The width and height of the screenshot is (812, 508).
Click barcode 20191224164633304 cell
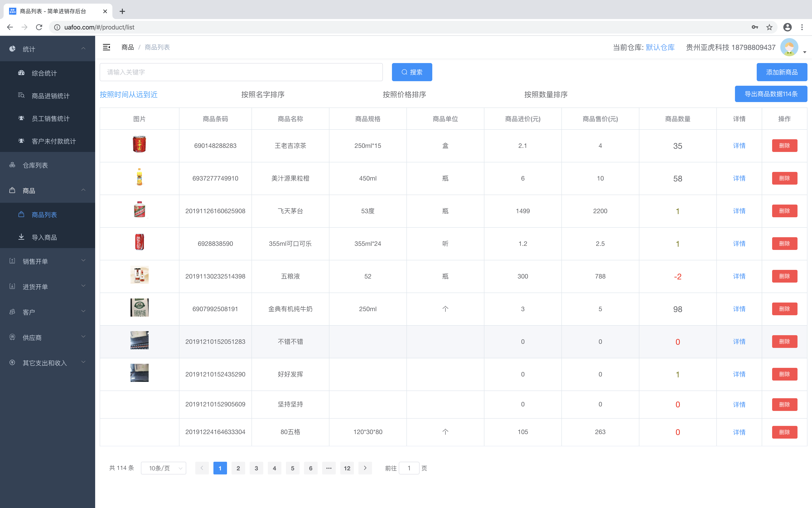215,432
